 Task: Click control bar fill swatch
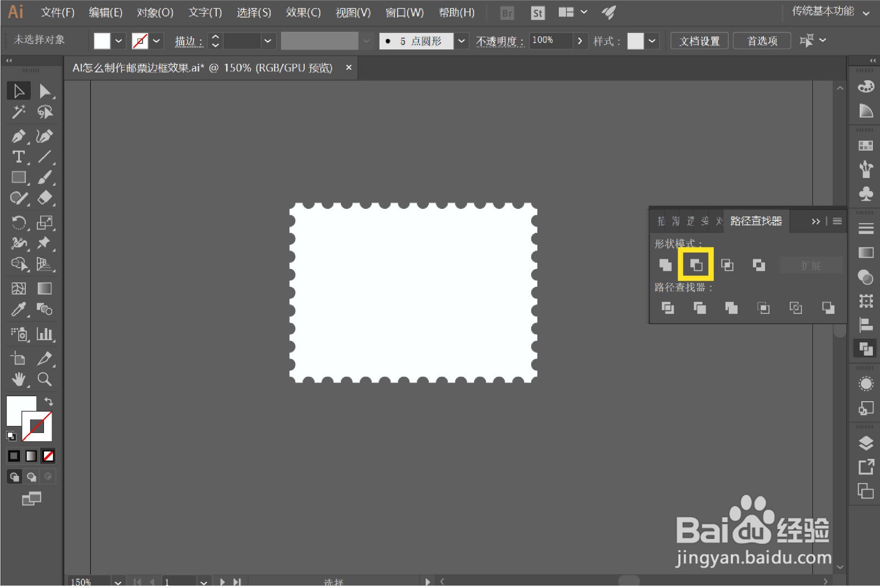click(x=102, y=41)
